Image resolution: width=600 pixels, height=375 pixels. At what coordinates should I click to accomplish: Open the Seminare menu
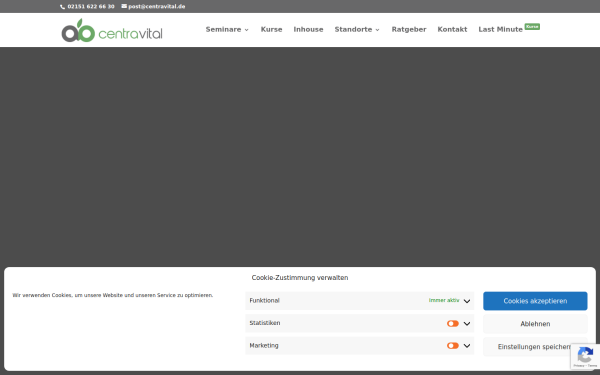(223, 29)
